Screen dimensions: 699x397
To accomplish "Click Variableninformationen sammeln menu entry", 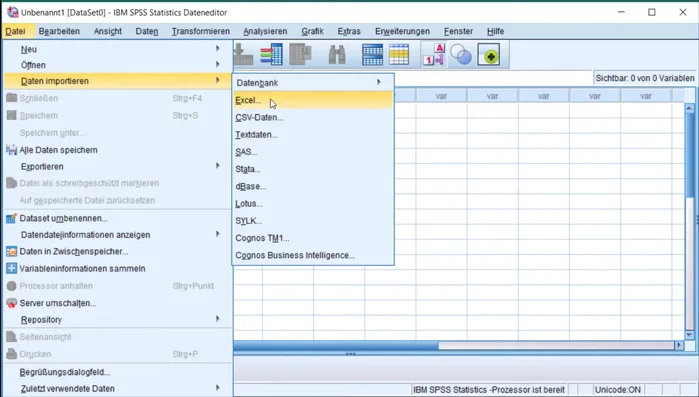I will point(117,269).
